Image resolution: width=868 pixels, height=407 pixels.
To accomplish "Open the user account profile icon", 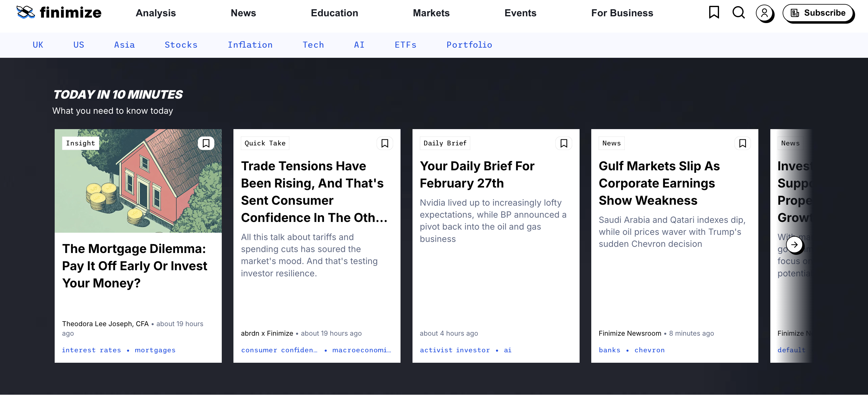I will tap(764, 13).
